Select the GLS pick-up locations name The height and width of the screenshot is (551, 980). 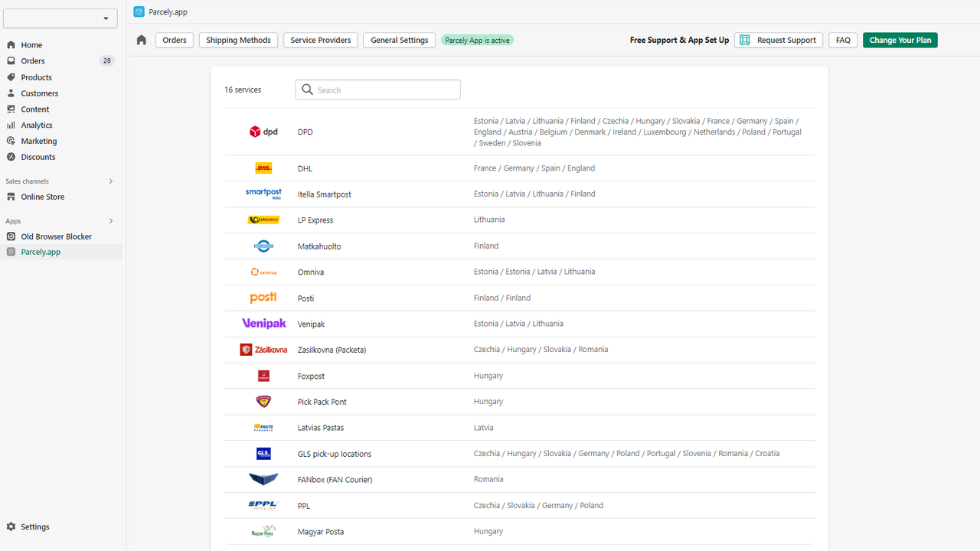click(335, 454)
